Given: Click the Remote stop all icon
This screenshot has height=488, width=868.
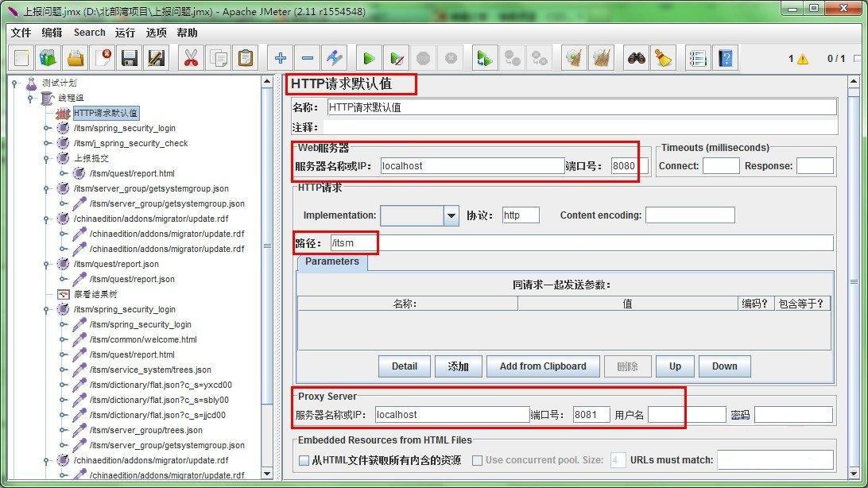Looking at the screenshot, I should pos(512,57).
